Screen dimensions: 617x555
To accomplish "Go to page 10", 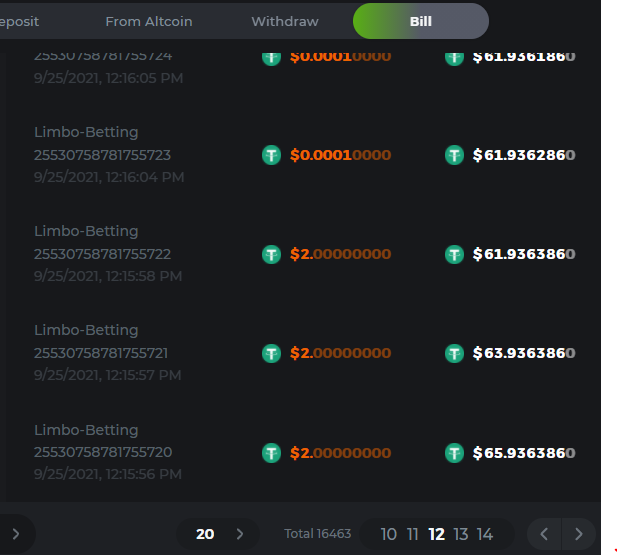I will 388,534.
